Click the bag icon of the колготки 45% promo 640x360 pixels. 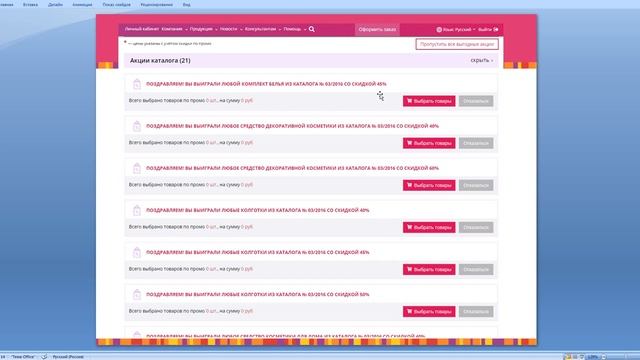(137, 252)
